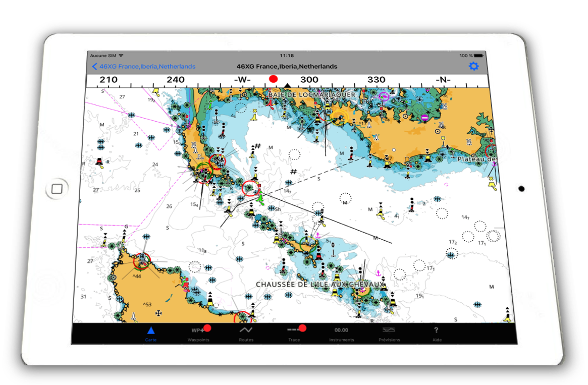Tap the -N- compass heading
This screenshot has height=385, width=588.
click(443, 80)
